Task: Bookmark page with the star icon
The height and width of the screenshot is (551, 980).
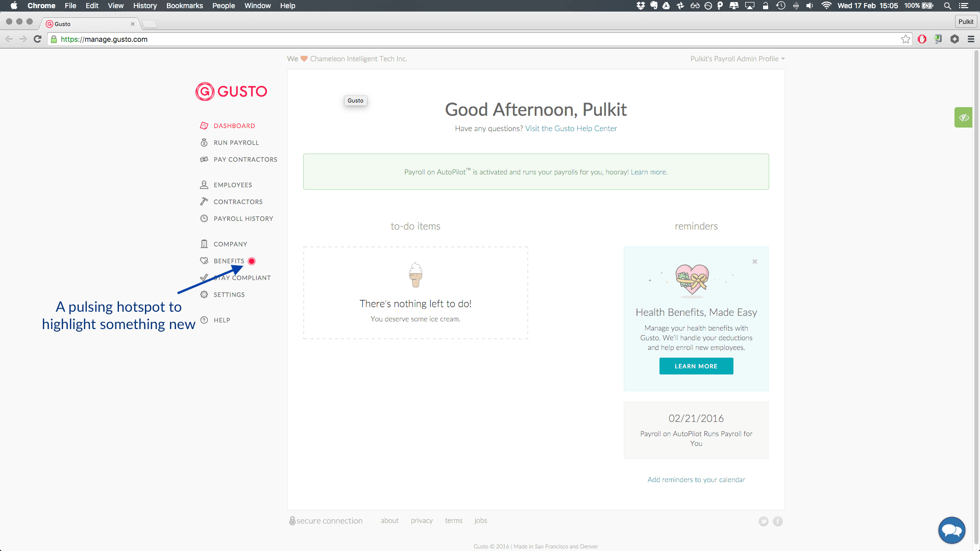Action: [x=905, y=39]
